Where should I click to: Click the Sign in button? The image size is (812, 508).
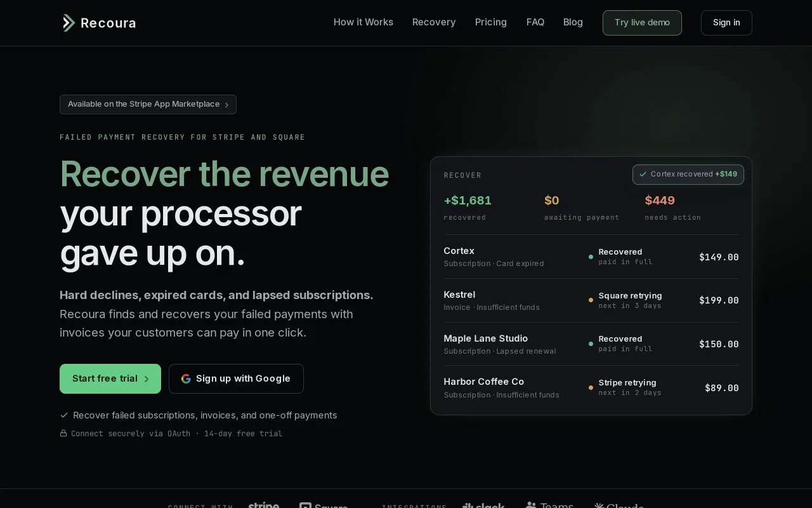(x=726, y=23)
